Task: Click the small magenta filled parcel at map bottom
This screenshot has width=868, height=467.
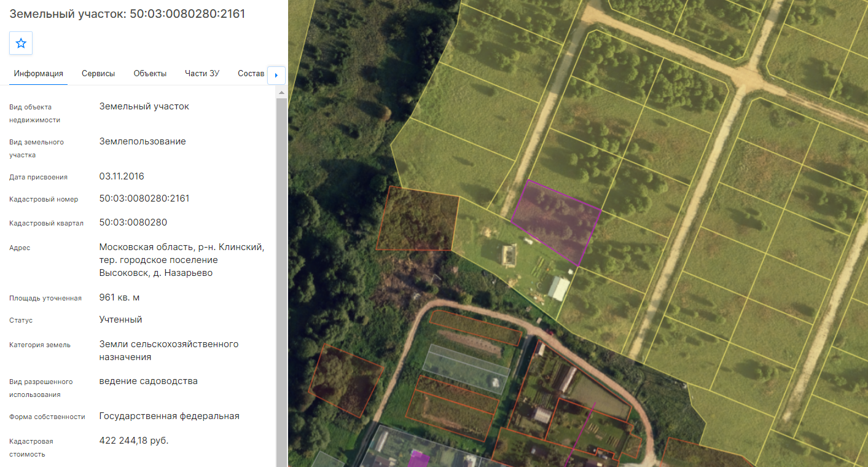Action: tap(420, 459)
